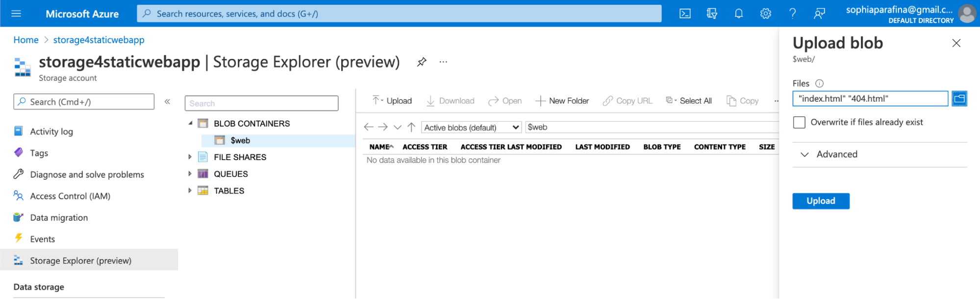Open storage4staticwebapp breadcrumb link
The image size is (980, 299).
(x=99, y=40)
